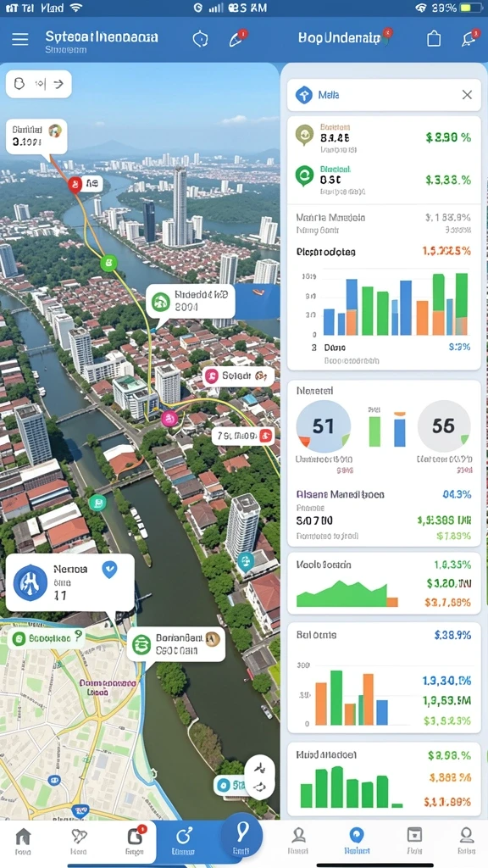The height and width of the screenshot is (868, 488).
Task: Open the hamburger menu in the header
Action: (x=20, y=39)
